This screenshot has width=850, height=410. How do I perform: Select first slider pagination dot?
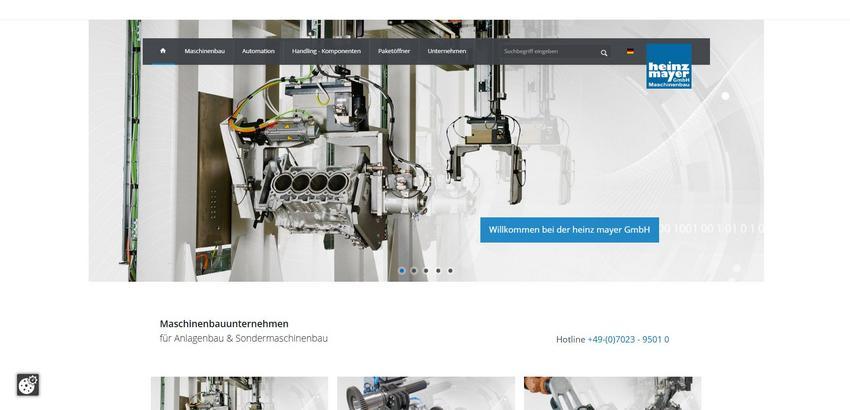(x=402, y=270)
